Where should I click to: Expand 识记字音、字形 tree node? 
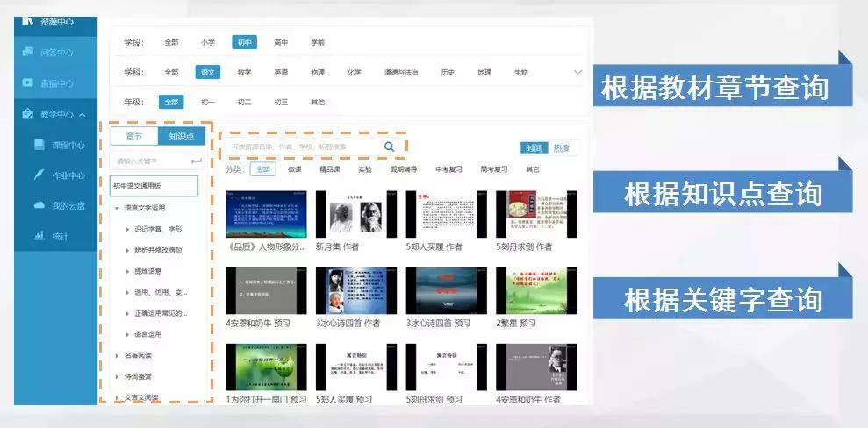(127, 229)
